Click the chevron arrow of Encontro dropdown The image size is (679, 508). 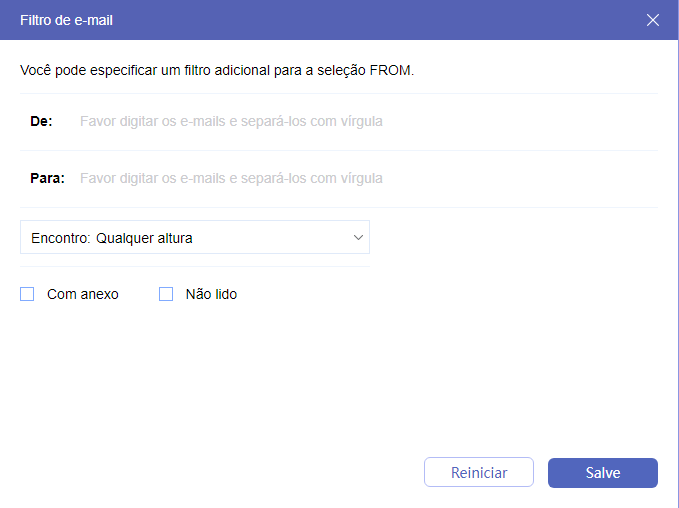[x=358, y=238]
